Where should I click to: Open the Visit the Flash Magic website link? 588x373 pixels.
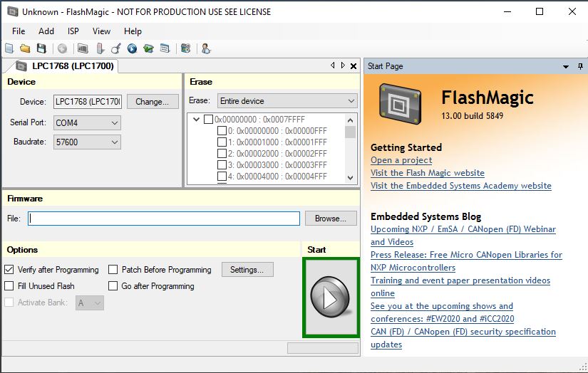427,173
